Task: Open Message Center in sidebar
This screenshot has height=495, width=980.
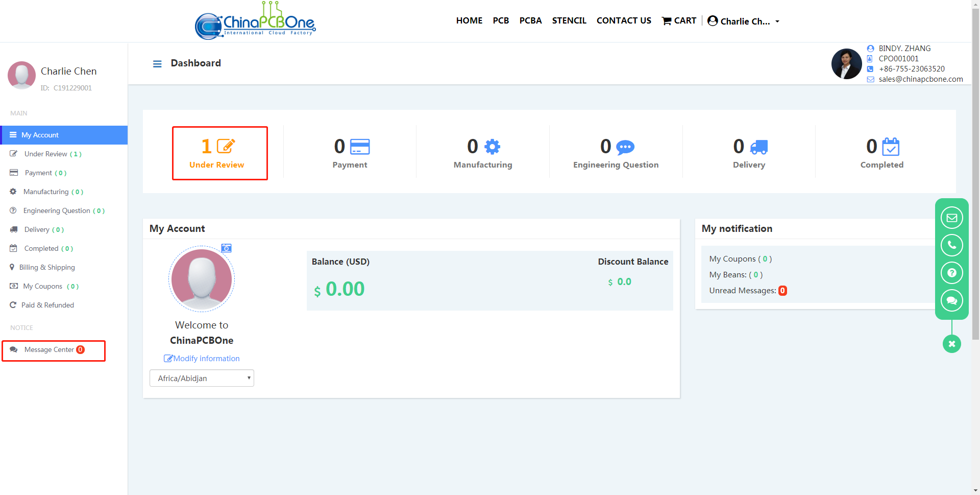Action: (49, 350)
